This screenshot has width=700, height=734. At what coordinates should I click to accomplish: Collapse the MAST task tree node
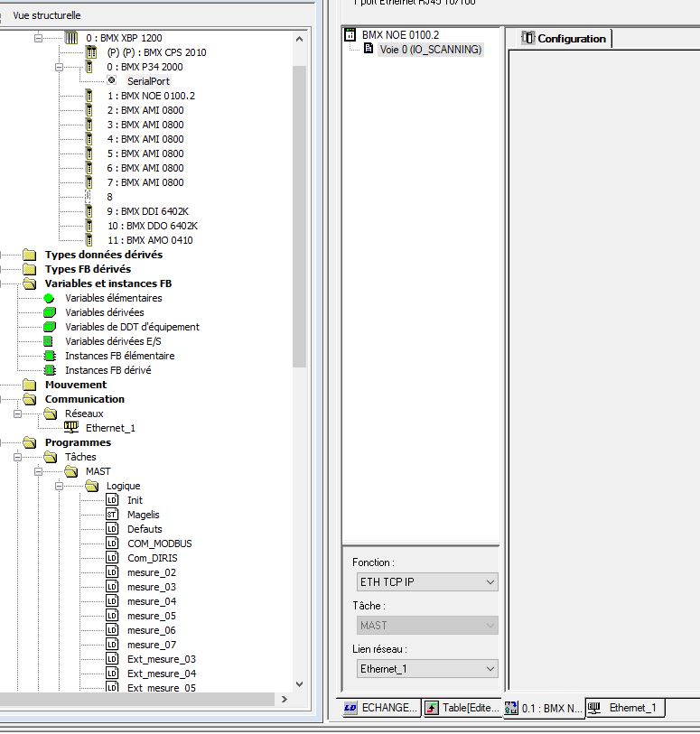click(39, 471)
